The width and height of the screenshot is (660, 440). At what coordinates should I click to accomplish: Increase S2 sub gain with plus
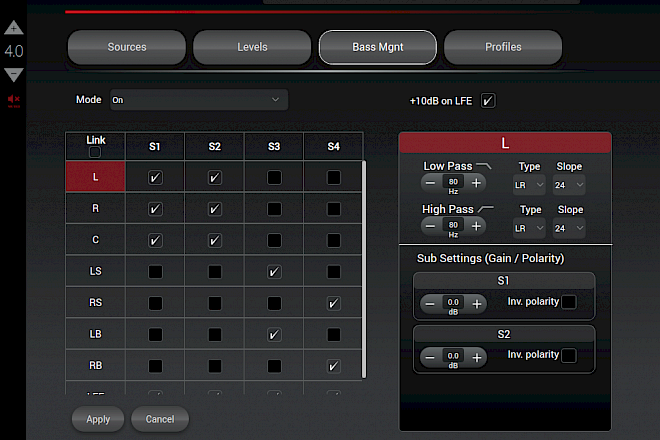[x=477, y=357]
